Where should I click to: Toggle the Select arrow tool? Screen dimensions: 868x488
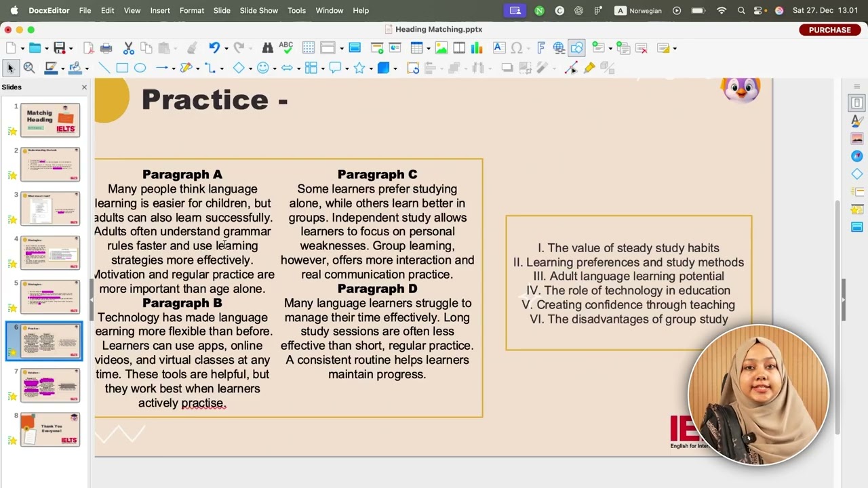(10, 68)
